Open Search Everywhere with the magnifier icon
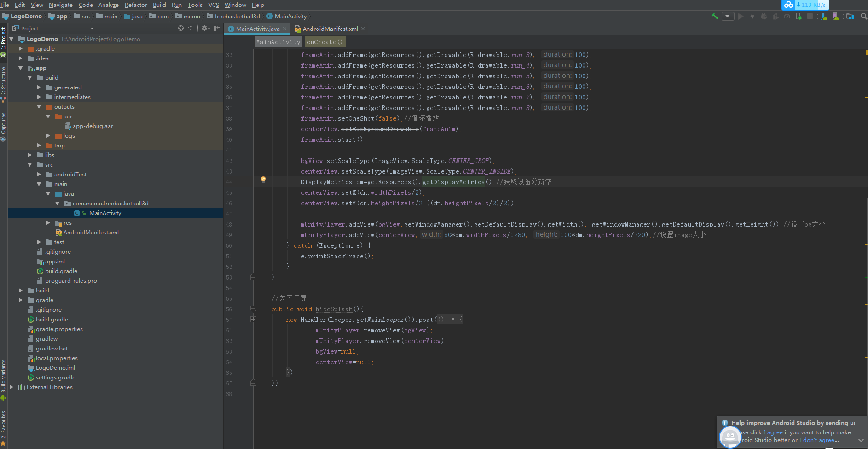Screen dimensions: 868x449 point(863,16)
